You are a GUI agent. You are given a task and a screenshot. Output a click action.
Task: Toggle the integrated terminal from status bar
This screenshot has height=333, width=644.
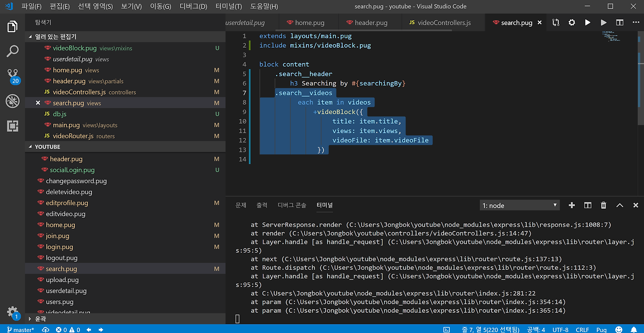[446, 329]
